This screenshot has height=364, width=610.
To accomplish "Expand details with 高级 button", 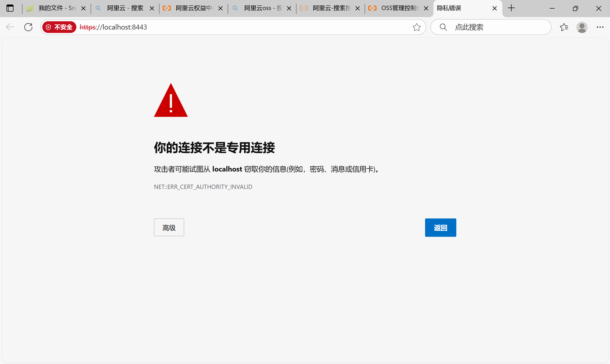I will coord(169,227).
